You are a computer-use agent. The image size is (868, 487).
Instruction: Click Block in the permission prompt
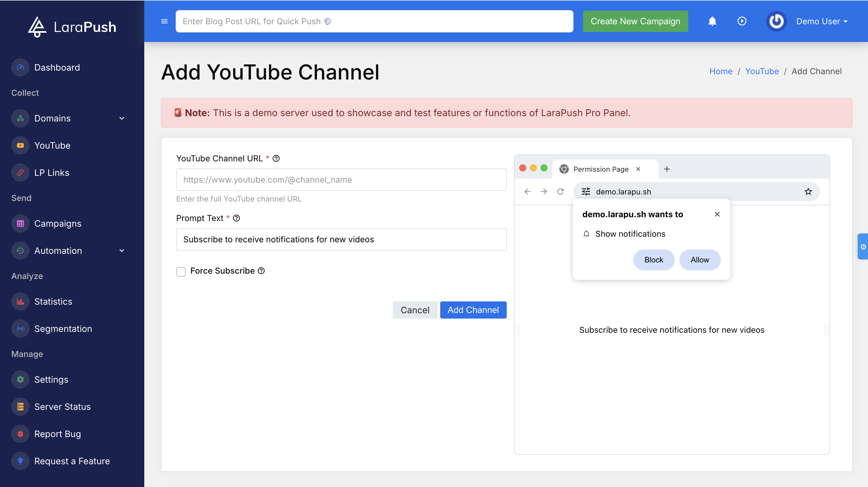[653, 260]
